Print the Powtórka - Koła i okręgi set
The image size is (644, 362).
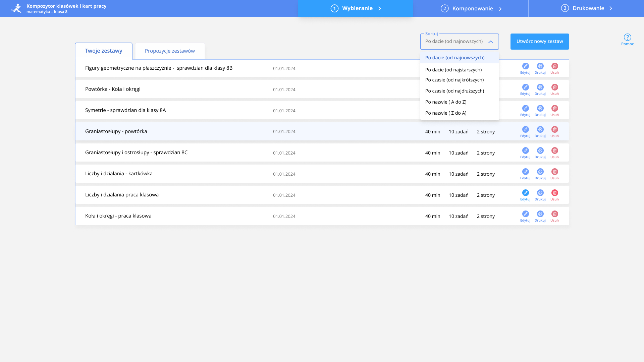[x=540, y=89]
